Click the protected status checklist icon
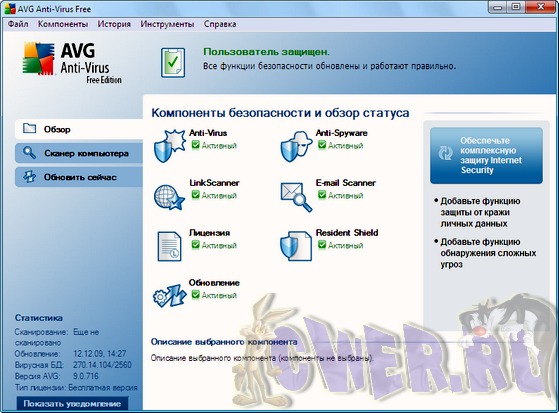559x413 pixels. 173,63
